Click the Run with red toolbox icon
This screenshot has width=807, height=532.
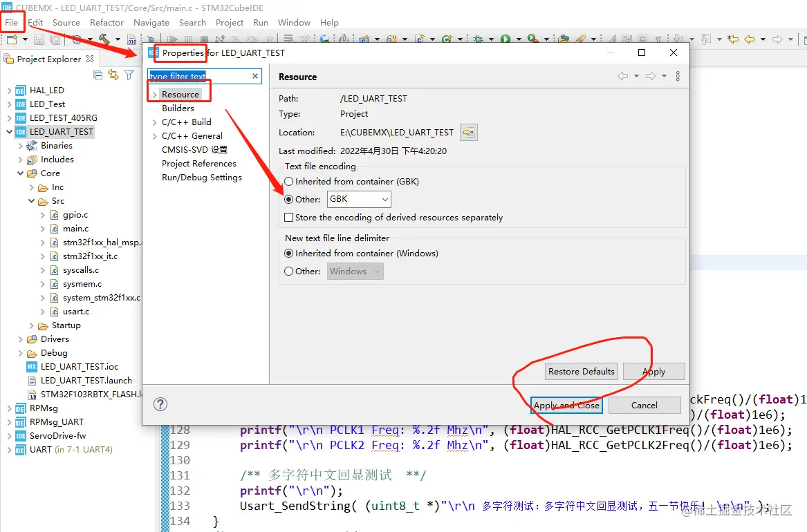pyautogui.click(x=532, y=39)
